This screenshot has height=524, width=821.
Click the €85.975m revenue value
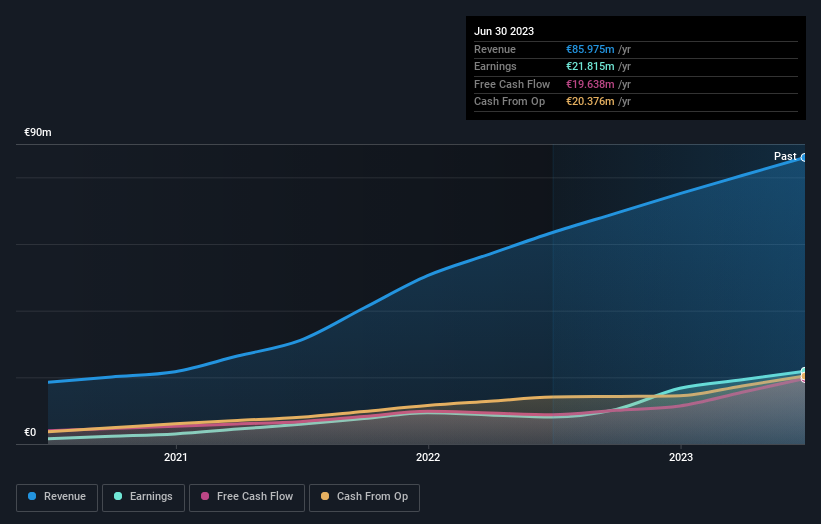click(590, 49)
